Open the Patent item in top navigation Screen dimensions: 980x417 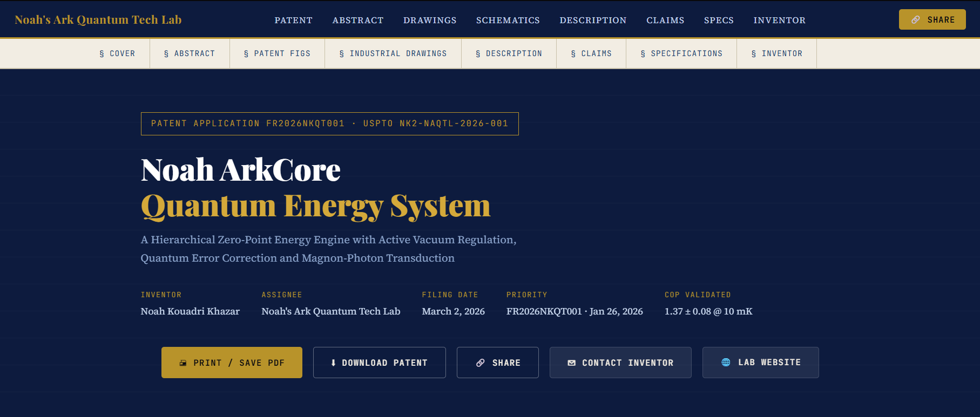click(x=293, y=20)
